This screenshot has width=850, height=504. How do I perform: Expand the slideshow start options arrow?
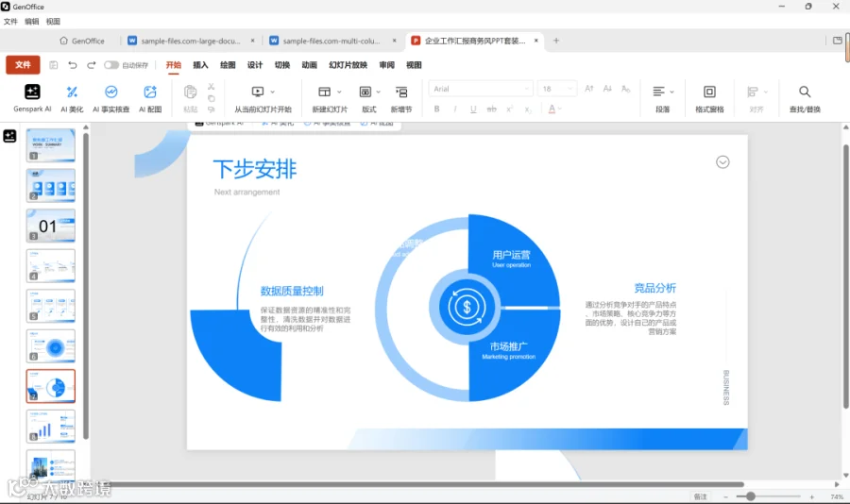pyautogui.click(x=273, y=92)
